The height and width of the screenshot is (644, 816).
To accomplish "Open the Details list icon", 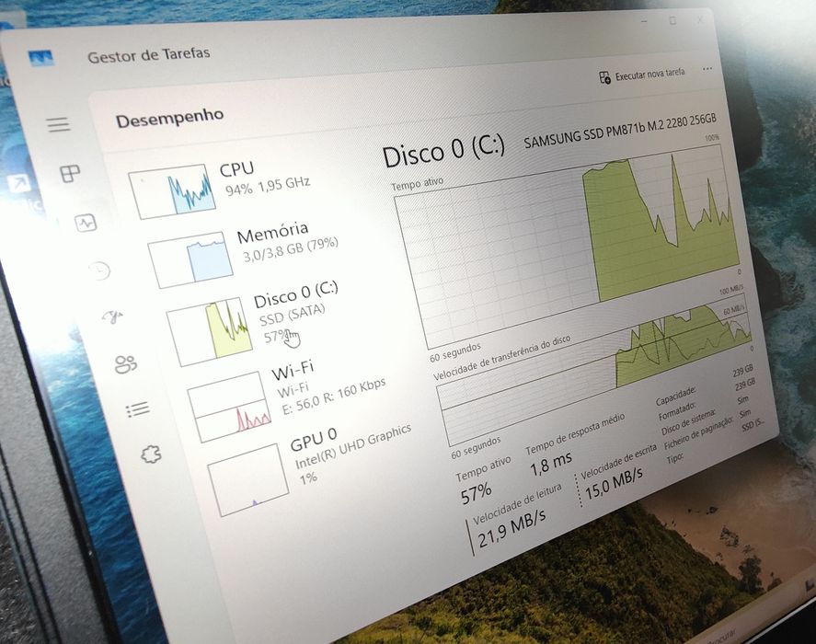I will pos(138,409).
